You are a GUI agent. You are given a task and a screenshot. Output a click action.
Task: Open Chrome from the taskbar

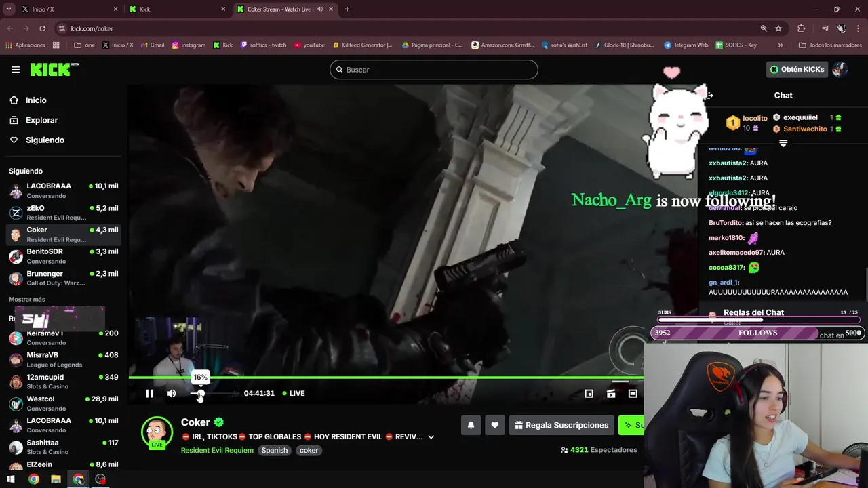point(33,479)
